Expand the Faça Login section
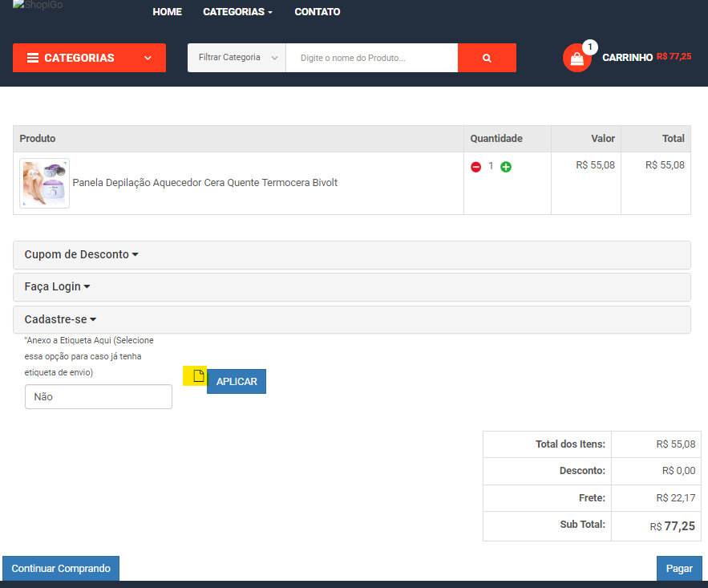The width and height of the screenshot is (708, 588). [57, 286]
